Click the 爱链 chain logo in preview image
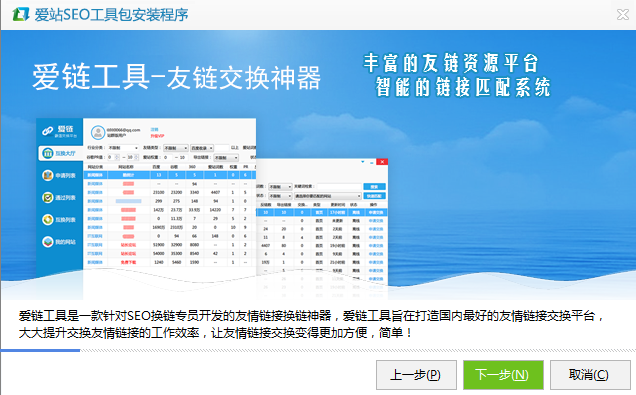Screen dimensions: 636x395 tap(47, 131)
